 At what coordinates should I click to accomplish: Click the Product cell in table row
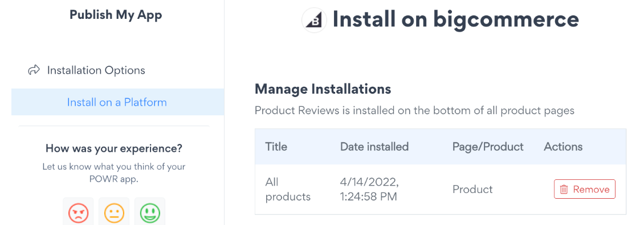[472, 189]
